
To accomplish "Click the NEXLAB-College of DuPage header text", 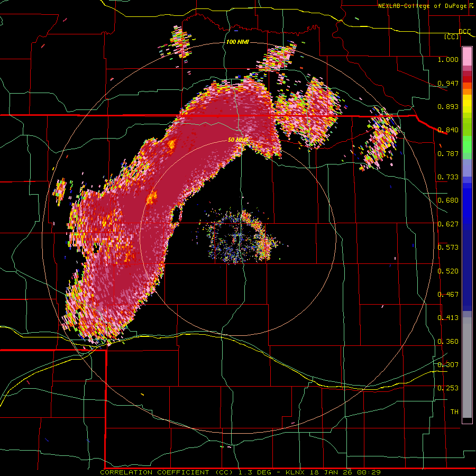I will point(422,6).
